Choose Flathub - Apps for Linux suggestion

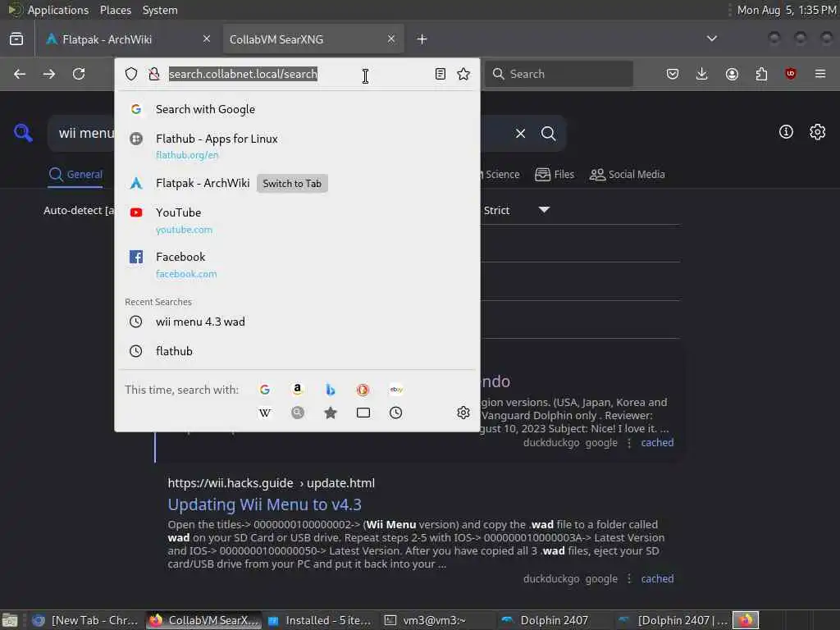pyautogui.click(x=297, y=146)
